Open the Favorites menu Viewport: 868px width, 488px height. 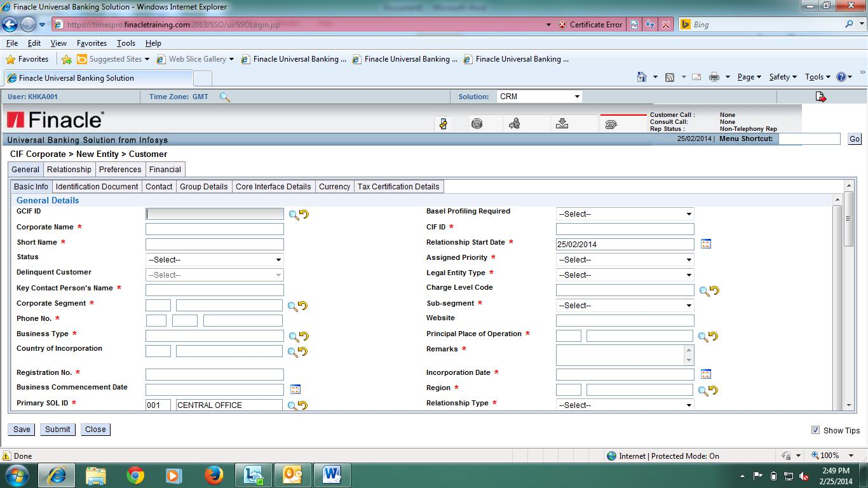tap(92, 43)
